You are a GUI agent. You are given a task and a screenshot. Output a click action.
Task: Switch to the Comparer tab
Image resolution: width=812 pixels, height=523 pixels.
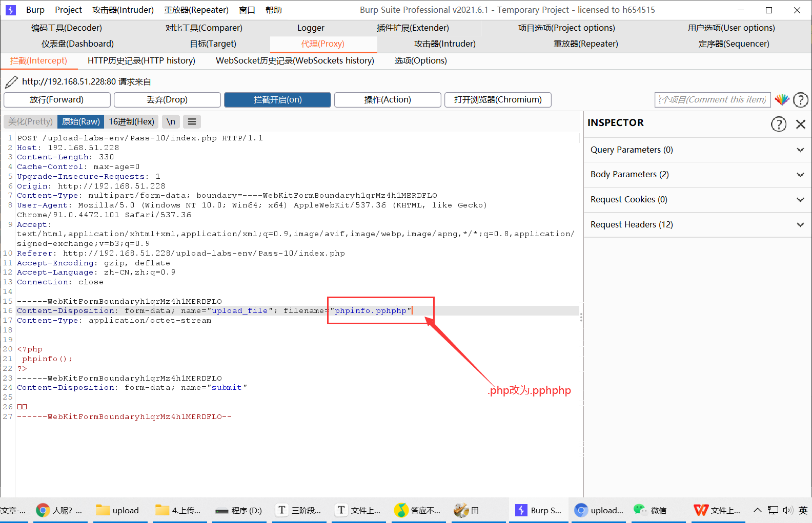coord(204,28)
